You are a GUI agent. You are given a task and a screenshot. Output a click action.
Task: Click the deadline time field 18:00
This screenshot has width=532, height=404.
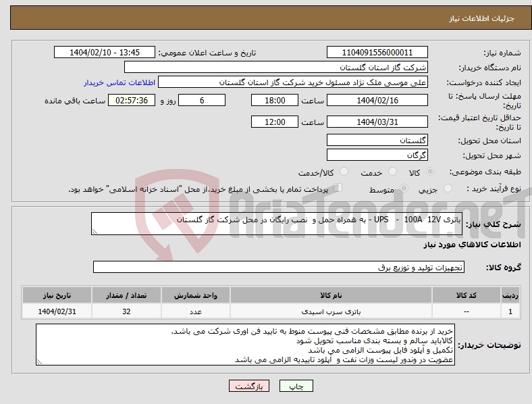click(x=275, y=100)
